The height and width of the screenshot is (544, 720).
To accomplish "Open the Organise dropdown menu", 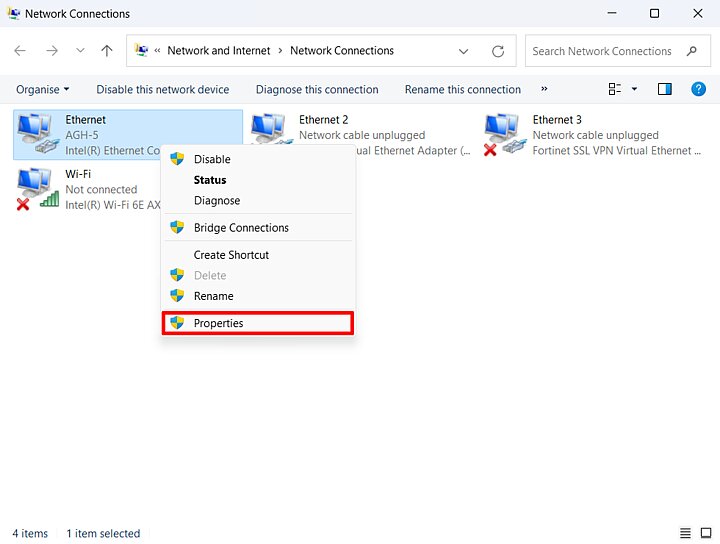I will click(x=43, y=90).
